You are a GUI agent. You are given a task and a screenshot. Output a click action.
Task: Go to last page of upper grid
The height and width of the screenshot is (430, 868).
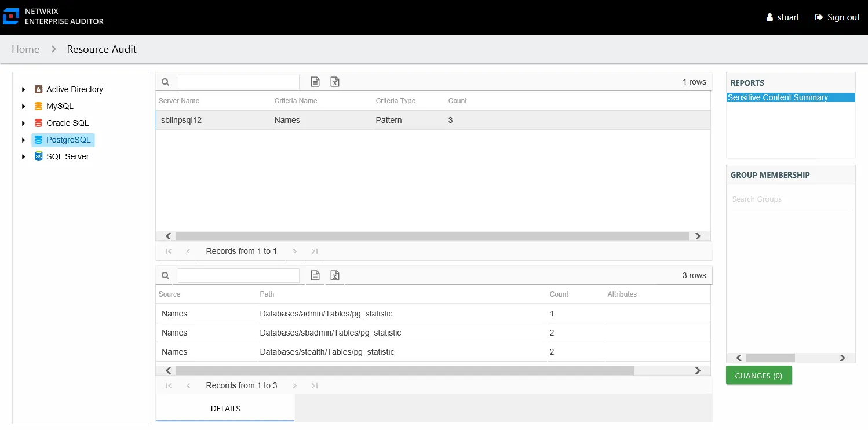point(315,251)
